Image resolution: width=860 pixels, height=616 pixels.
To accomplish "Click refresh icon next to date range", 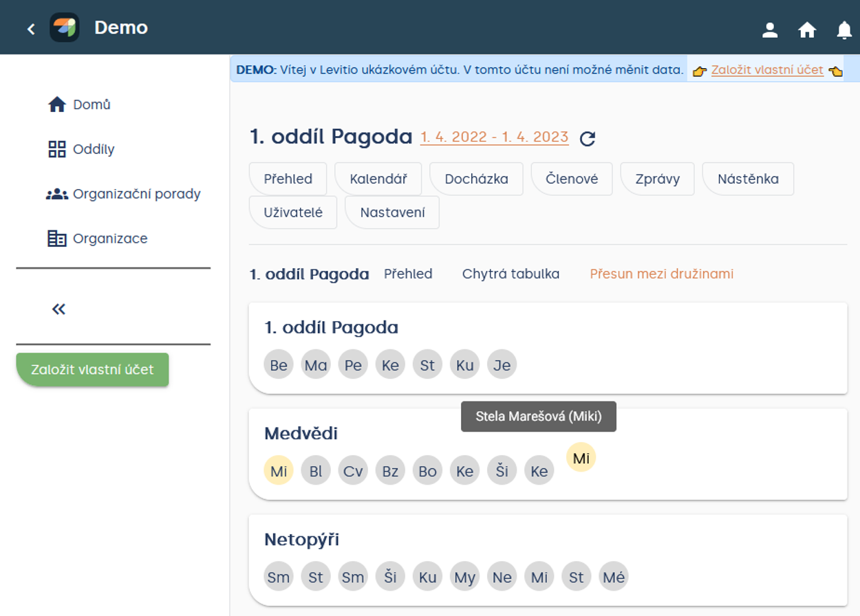I will [587, 139].
